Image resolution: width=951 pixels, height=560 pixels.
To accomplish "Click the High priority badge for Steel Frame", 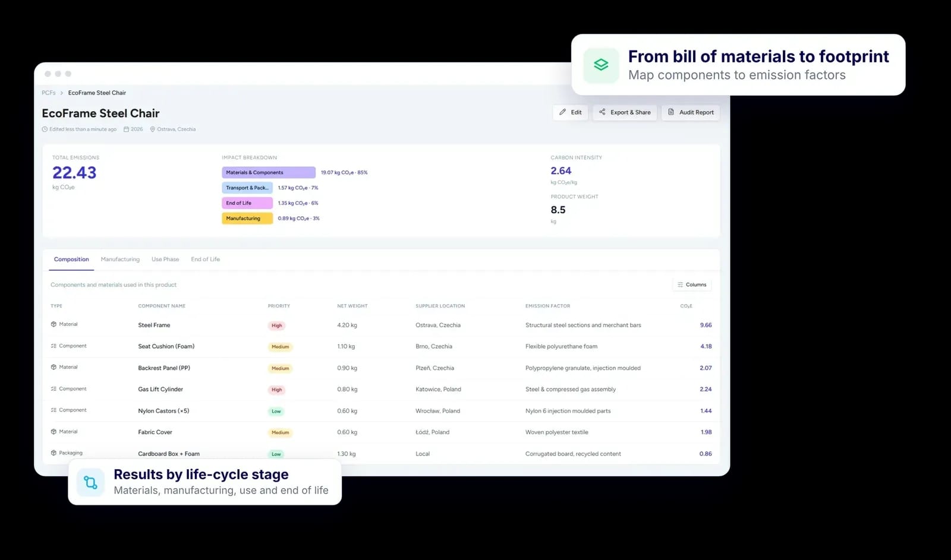I will click(x=277, y=325).
